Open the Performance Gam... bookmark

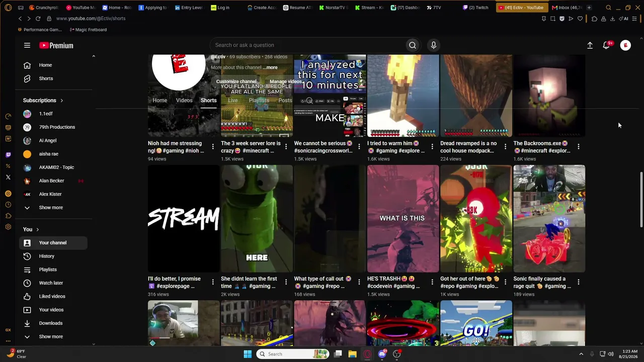pos(40,30)
